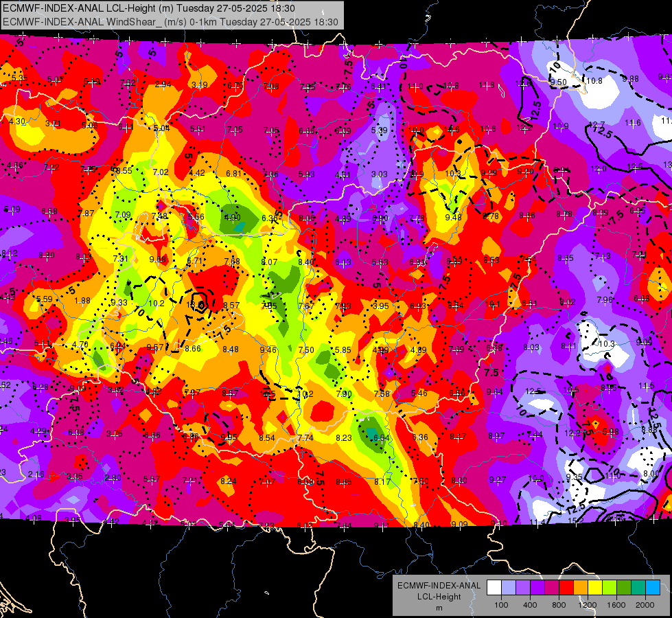Click the low shear value '0.90'
The height and width of the screenshot is (618, 672).
coord(380,218)
